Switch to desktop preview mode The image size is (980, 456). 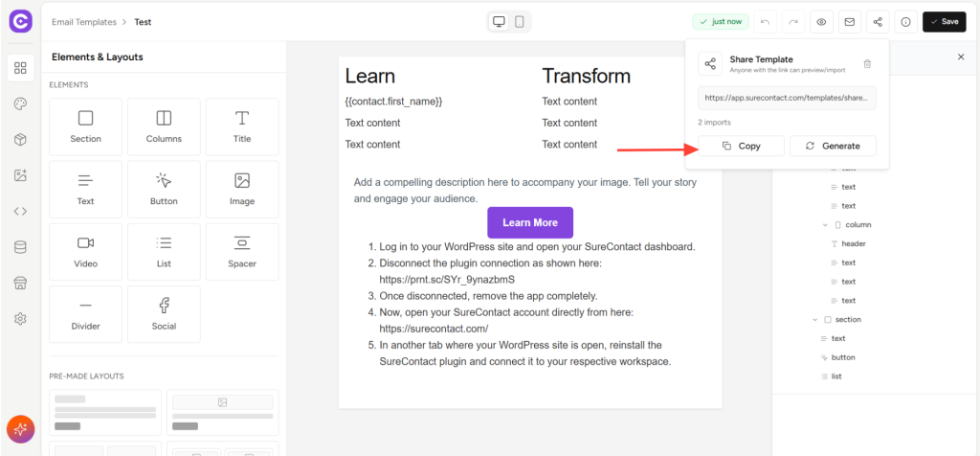click(499, 21)
